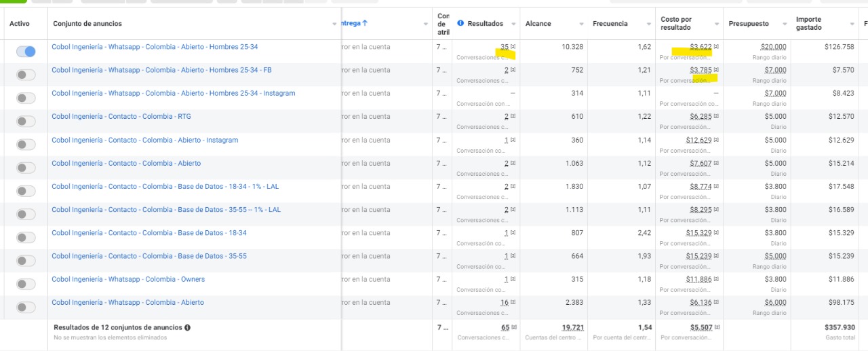Viewport: 868px width, 351px height.
Task: Sort by the Importe gastado column header
Action: point(808,24)
